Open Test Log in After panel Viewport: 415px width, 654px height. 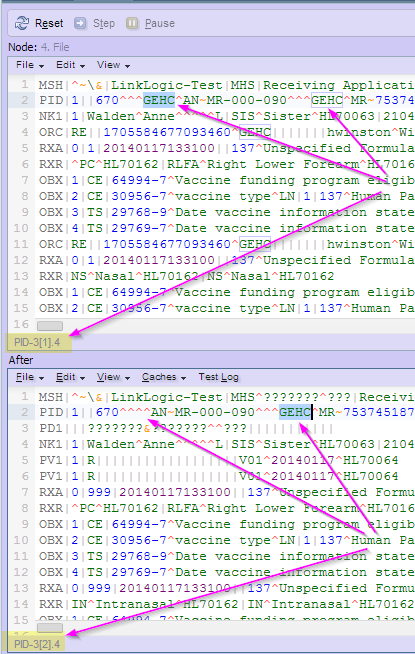coord(219,377)
